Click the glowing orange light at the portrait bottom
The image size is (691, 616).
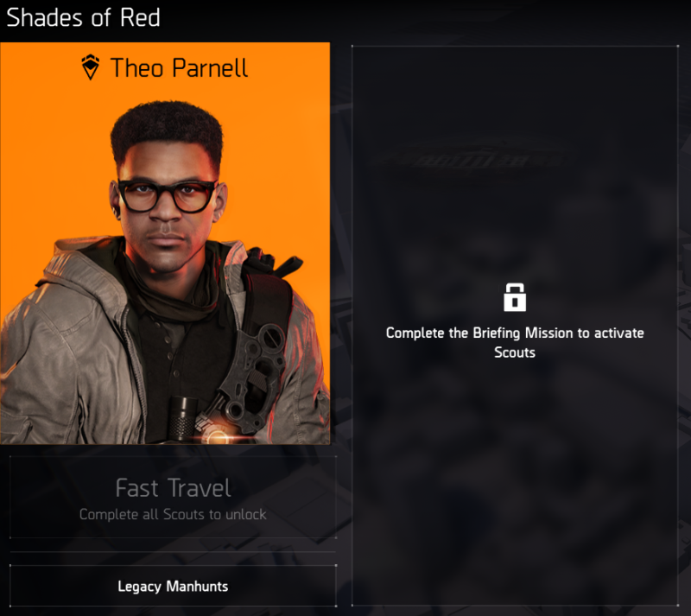(x=217, y=437)
